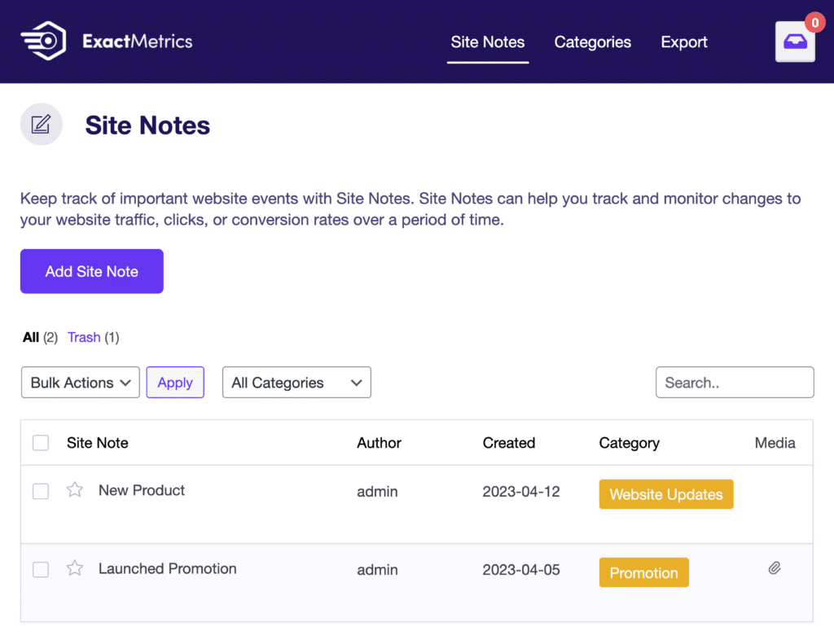Image resolution: width=834 pixels, height=644 pixels.
Task: Expand the Bulk Actions chevron arrow
Action: click(127, 382)
